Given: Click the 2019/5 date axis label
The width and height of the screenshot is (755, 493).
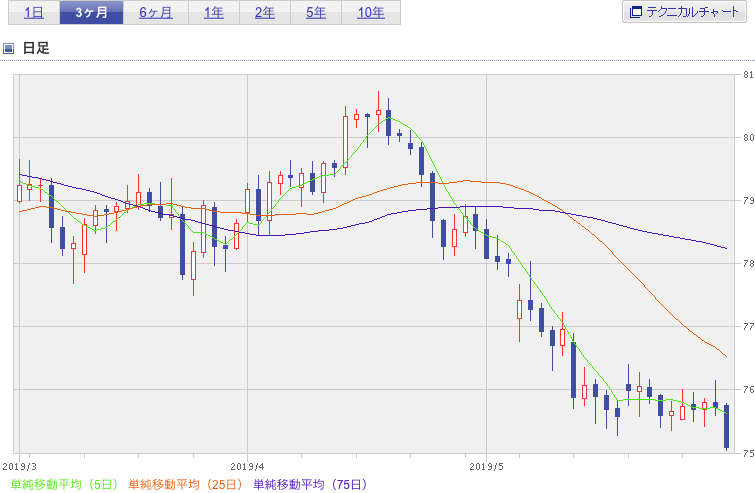Looking at the screenshot, I should [486, 467].
